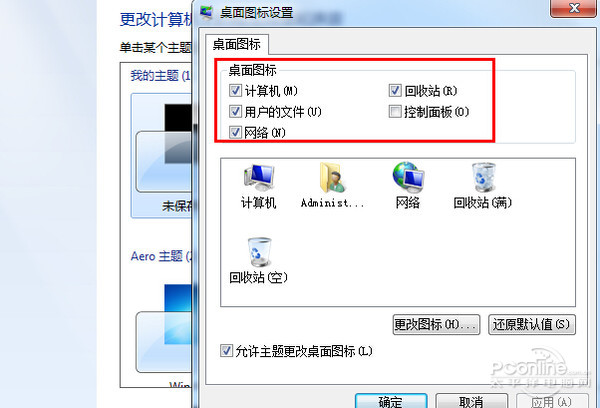Uncheck the 回收站(R) checkbox
The image size is (600, 408).
coord(395,91)
